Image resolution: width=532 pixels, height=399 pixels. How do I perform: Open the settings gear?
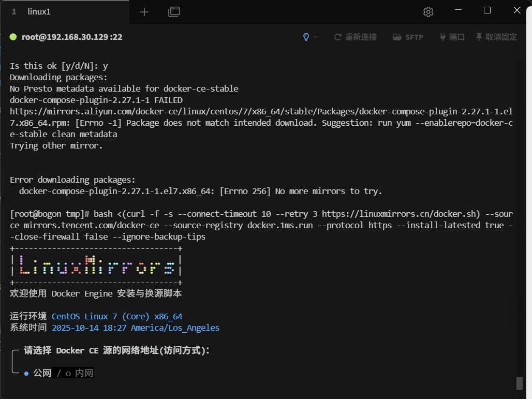pos(428,11)
